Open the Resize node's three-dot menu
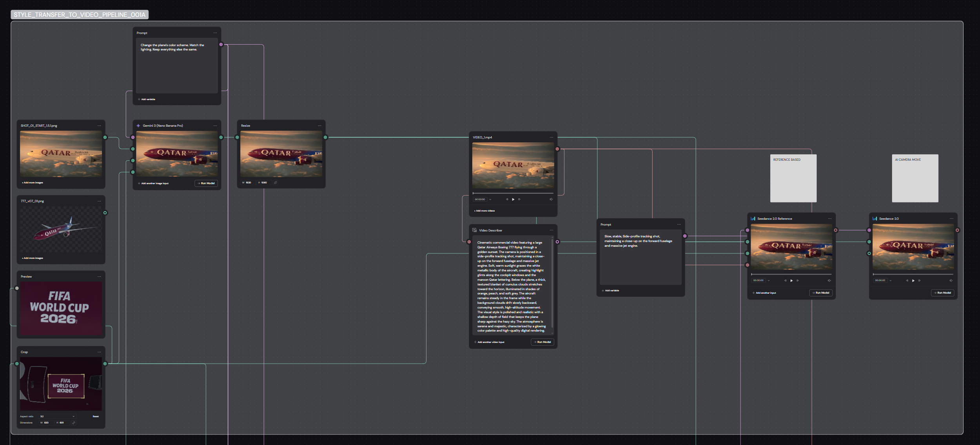The height and width of the screenshot is (445, 980). (319, 126)
